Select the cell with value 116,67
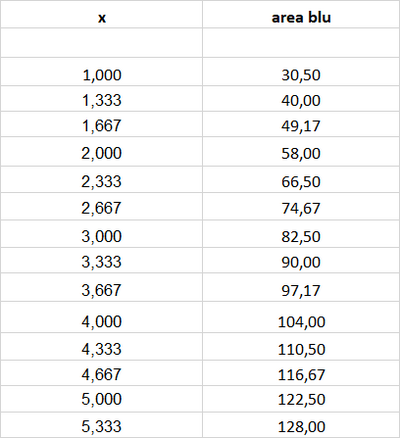This screenshot has height=438, width=400. pos(301,373)
